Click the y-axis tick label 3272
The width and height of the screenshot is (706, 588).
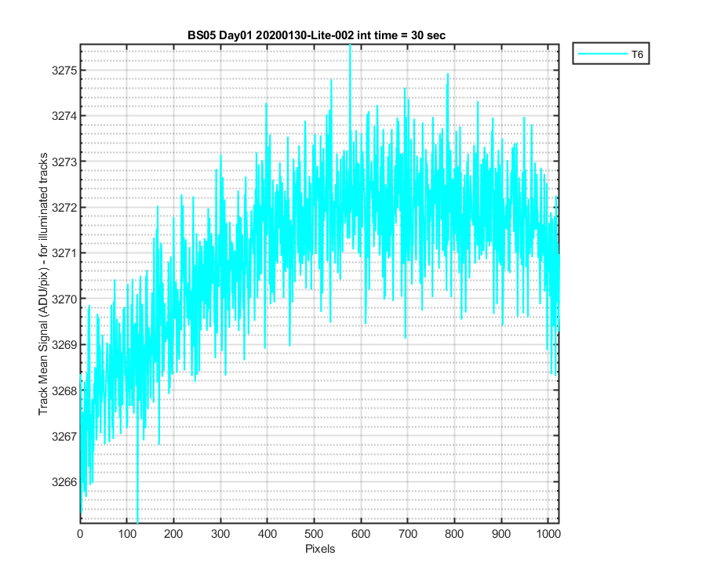64,208
